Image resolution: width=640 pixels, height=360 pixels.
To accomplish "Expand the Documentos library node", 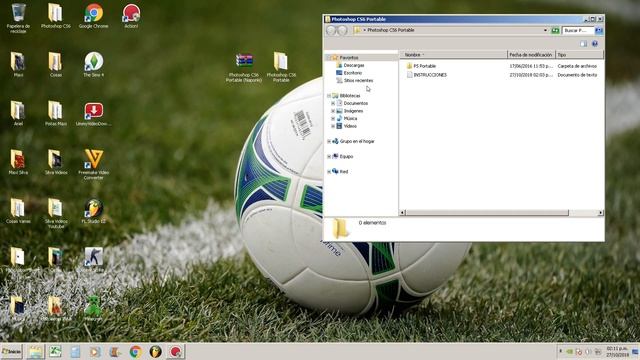I will pos(333,104).
